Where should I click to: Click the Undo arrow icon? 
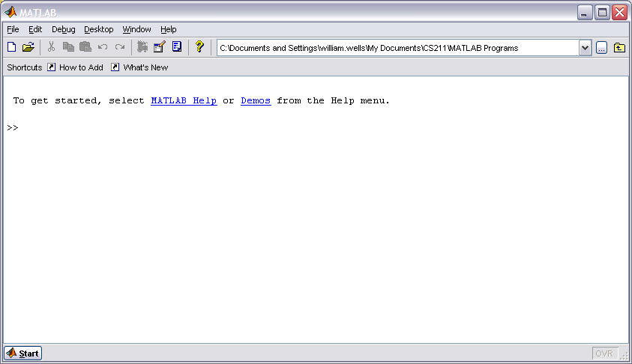(103, 47)
